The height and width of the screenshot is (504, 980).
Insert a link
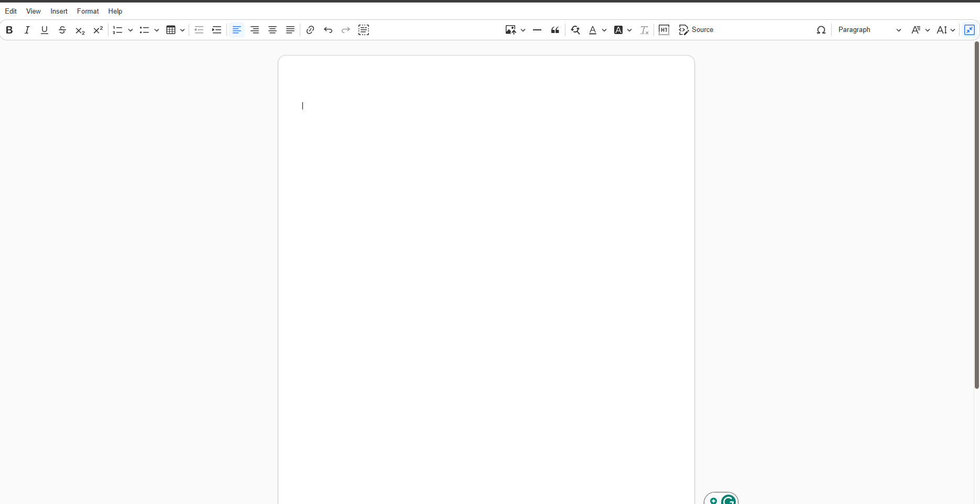[310, 30]
